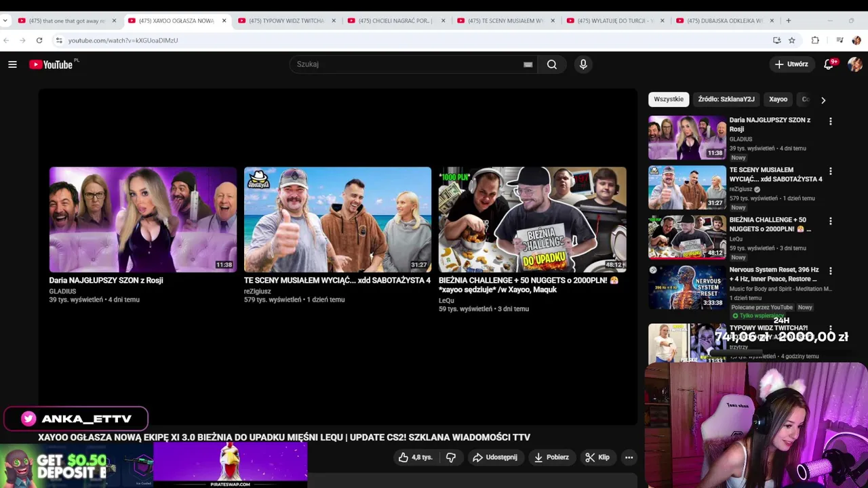Open a new browser tab with plus
Viewport: 868px width, 488px height.
click(x=788, y=20)
